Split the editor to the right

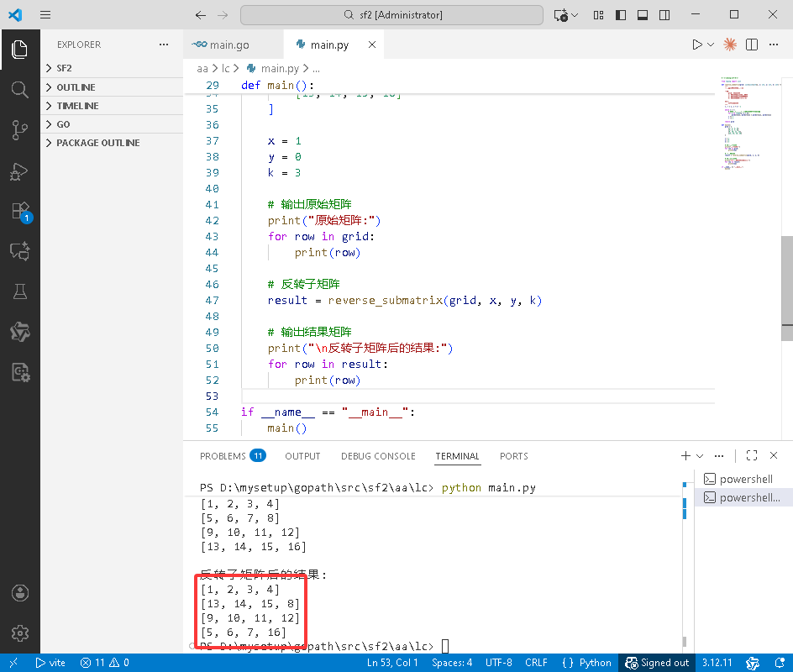[x=752, y=45]
